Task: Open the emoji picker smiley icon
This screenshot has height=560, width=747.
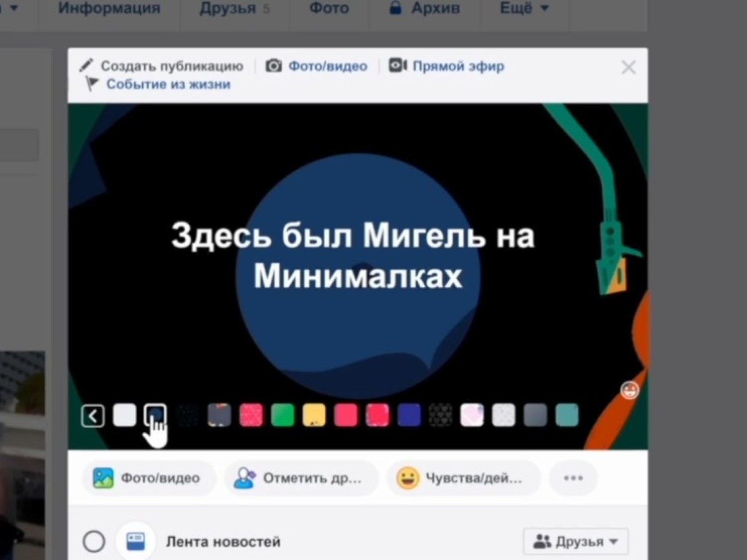Action: pyautogui.click(x=629, y=390)
